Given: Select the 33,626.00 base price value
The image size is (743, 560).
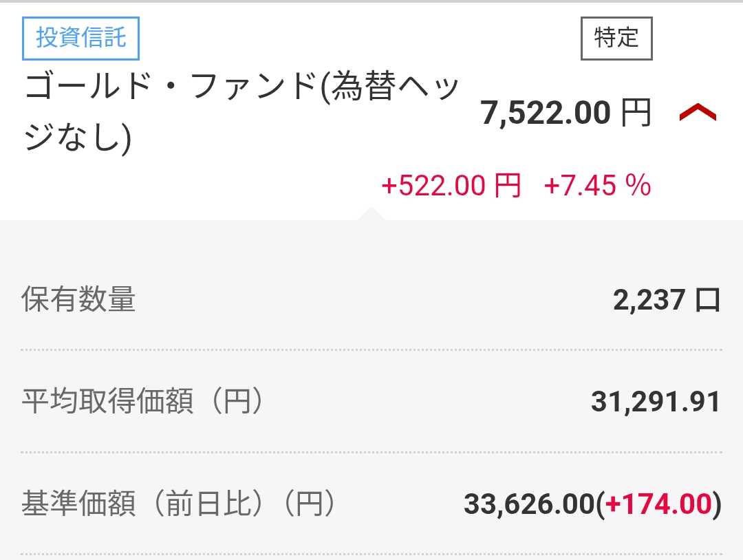Looking at the screenshot, I should pyautogui.click(x=528, y=505).
